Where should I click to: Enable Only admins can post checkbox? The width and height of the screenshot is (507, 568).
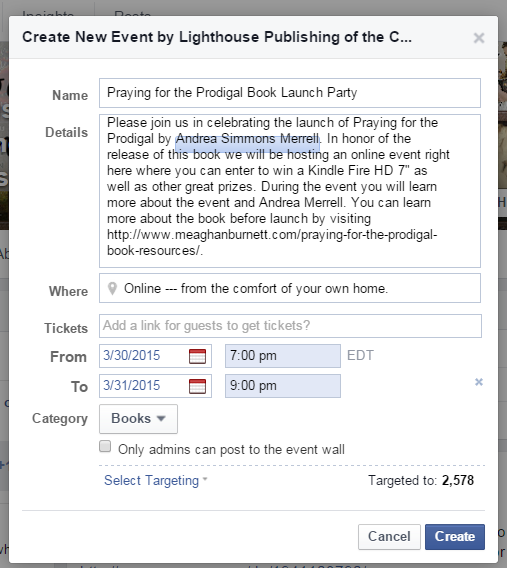(x=105, y=446)
